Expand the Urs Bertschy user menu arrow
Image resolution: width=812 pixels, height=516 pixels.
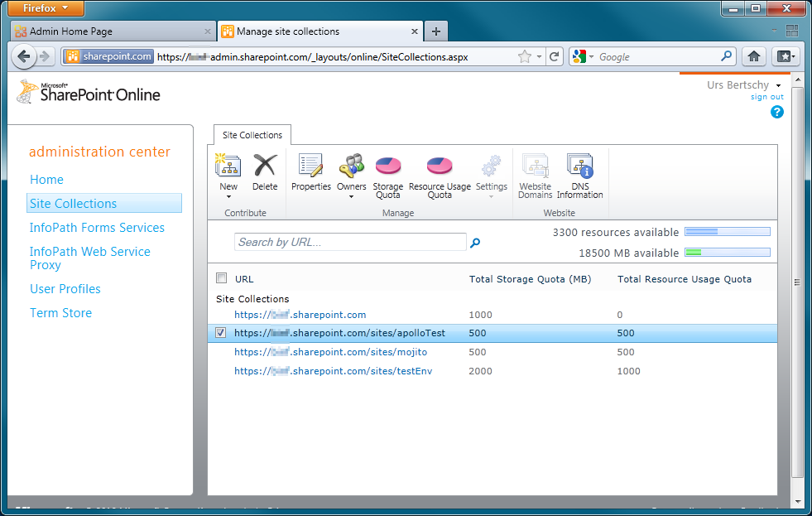[778, 86]
